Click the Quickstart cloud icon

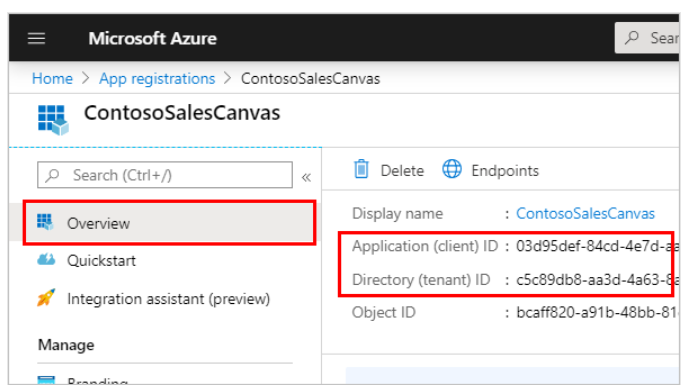pos(46,259)
